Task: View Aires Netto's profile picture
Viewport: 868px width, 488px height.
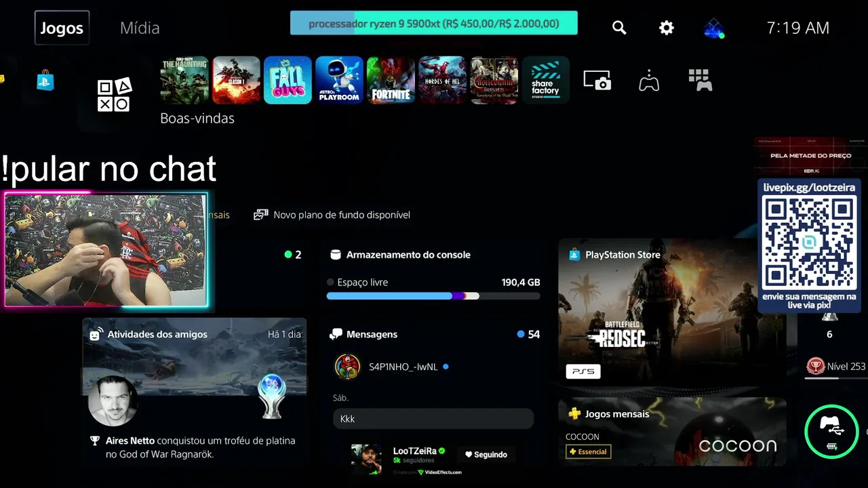Action: click(x=113, y=401)
